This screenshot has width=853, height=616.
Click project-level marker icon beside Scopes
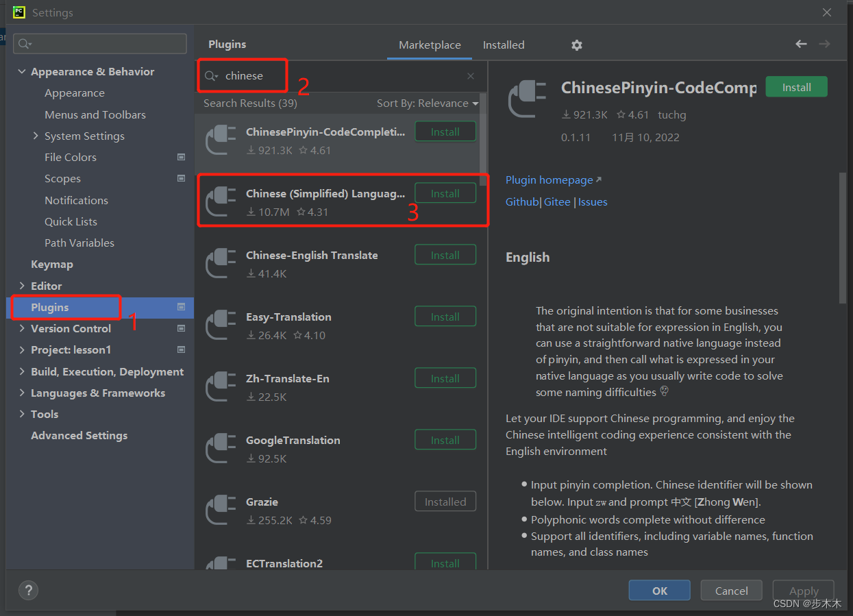(x=182, y=178)
